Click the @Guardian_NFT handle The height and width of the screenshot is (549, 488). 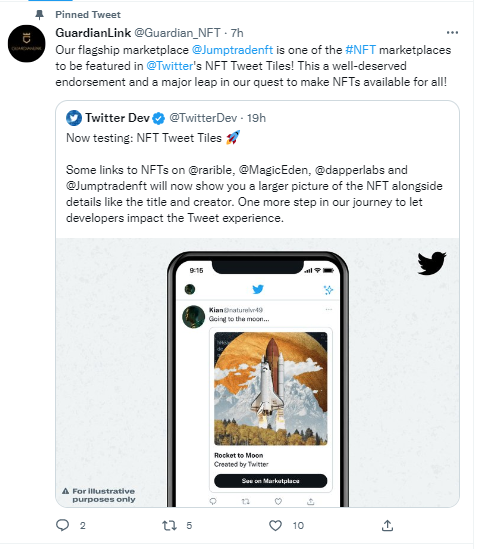pyautogui.click(x=177, y=33)
